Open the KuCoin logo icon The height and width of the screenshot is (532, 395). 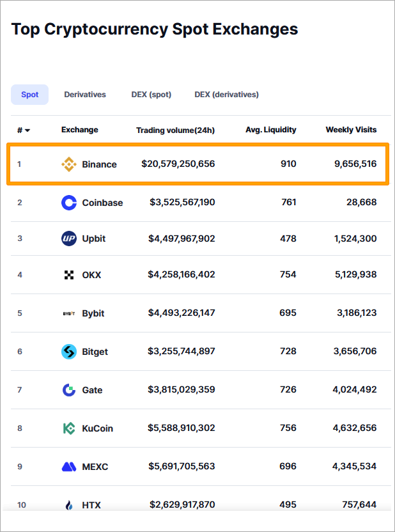(69, 428)
